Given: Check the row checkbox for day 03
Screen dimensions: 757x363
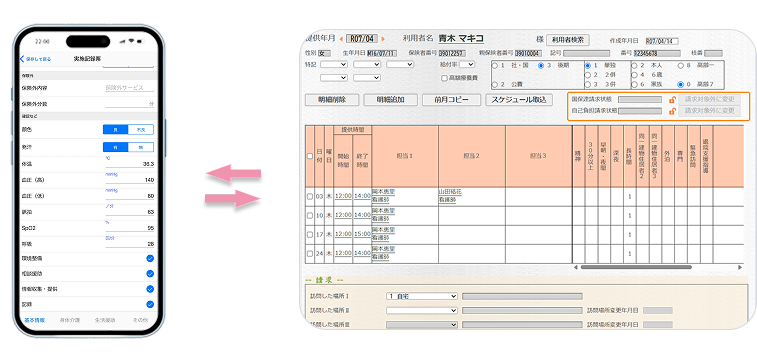Looking at the screenshot, I should pos(309,196).
